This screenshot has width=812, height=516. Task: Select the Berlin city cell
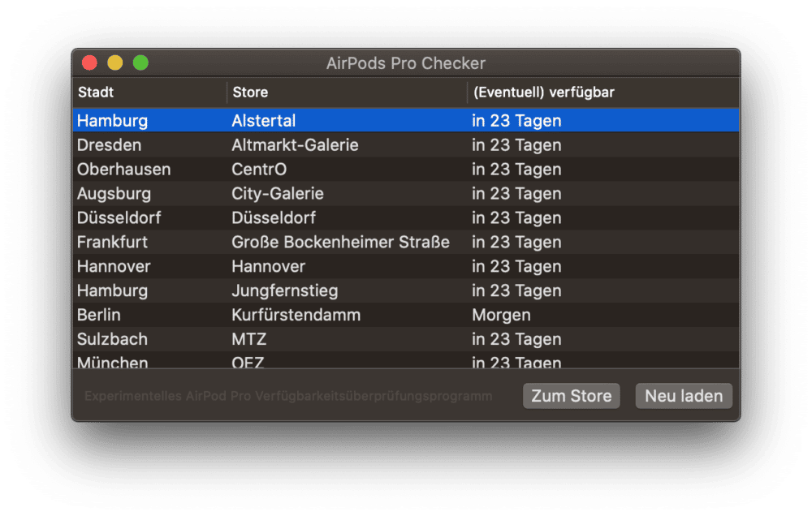click(99, 315)
